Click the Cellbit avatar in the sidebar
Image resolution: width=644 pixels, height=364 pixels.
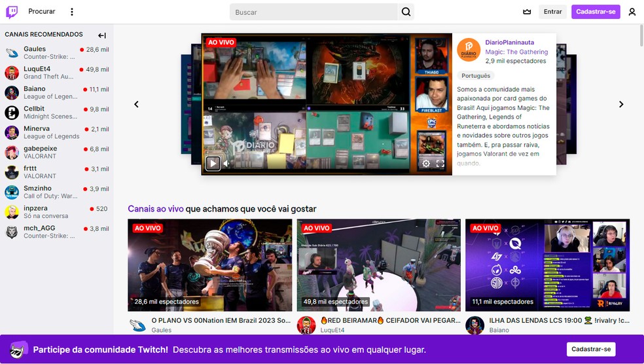coord(12,113)
